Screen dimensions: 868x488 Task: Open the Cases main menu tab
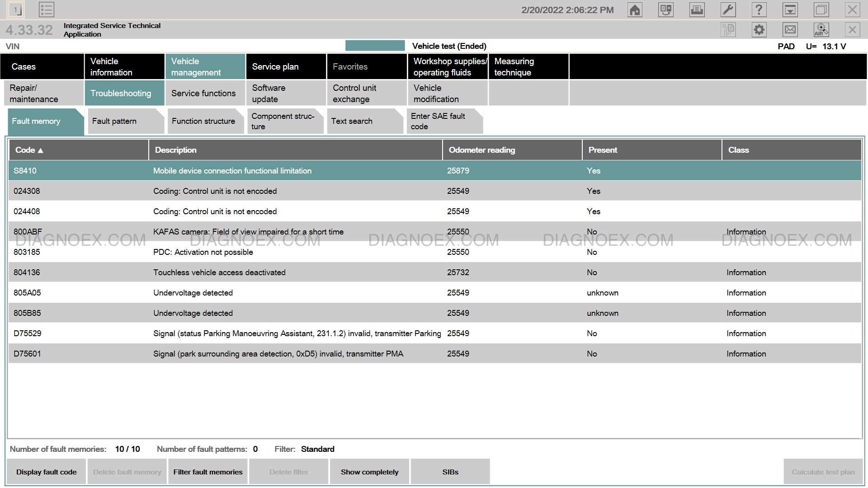[42, 66]
